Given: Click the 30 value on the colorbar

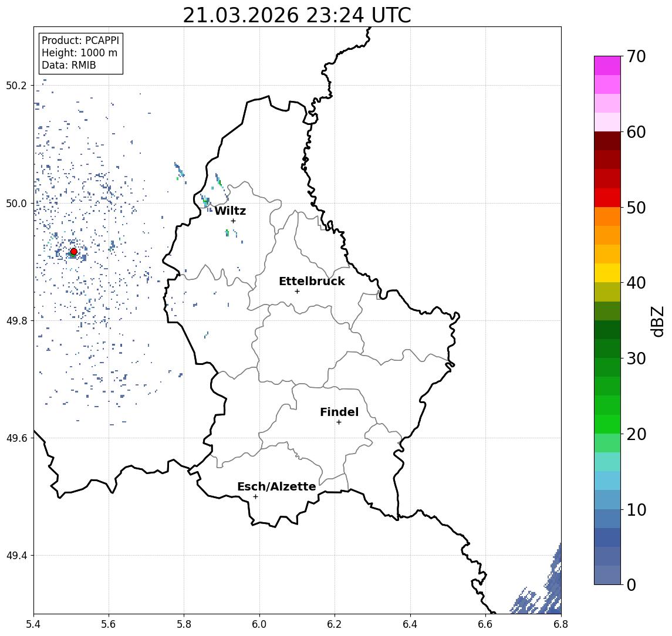Looking at the screenshot, I should [636, 358].
